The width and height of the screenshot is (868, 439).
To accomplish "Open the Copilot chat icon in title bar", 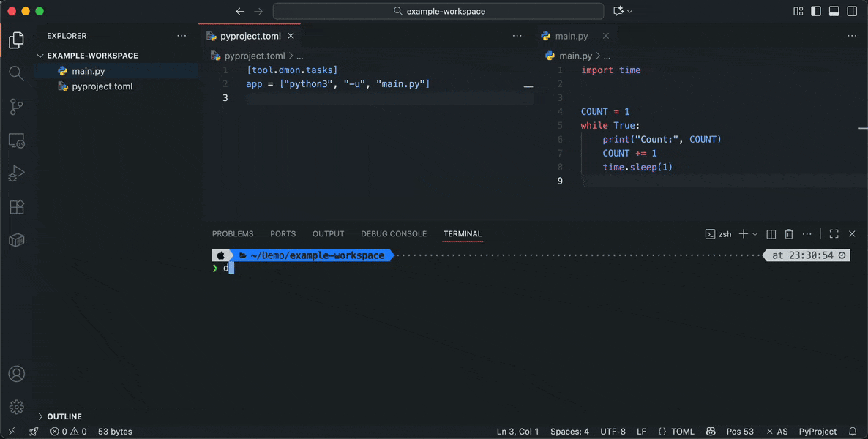I will click(618, 11).
